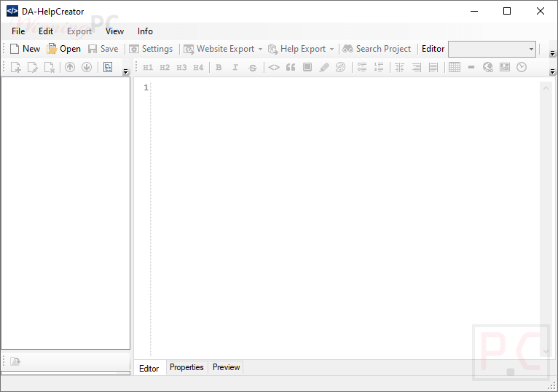The width and height of the screenshot is (558, 392).
Task: Switch to the Properties tab
Action: click(186, 367)
